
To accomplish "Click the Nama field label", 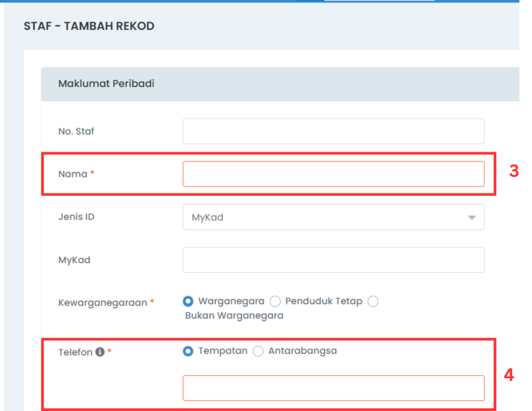I will coord(73,174).
